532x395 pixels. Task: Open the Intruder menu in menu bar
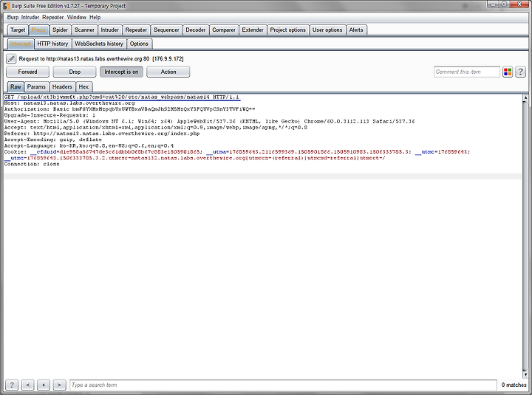click(30, 17)
